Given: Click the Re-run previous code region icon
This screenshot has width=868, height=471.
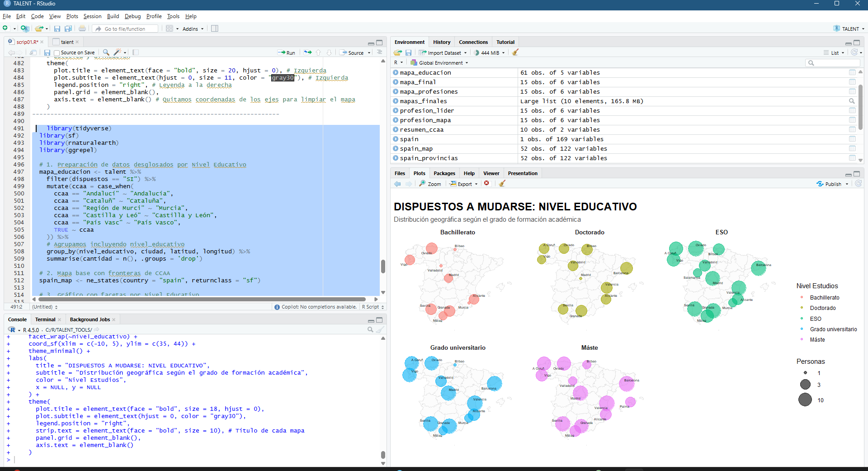Looking at the screenshot, I should [x=308, y=52].
